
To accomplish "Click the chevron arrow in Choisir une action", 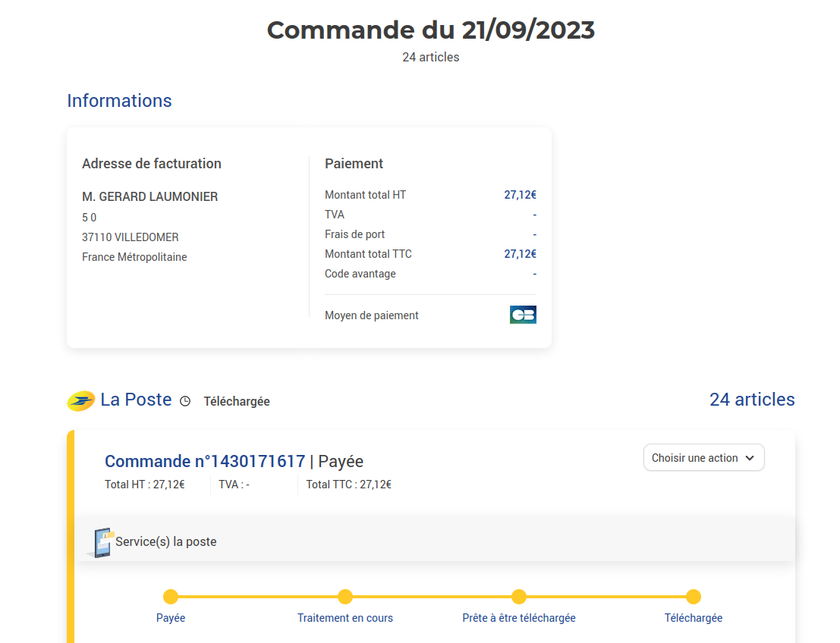I will [750, 458].
